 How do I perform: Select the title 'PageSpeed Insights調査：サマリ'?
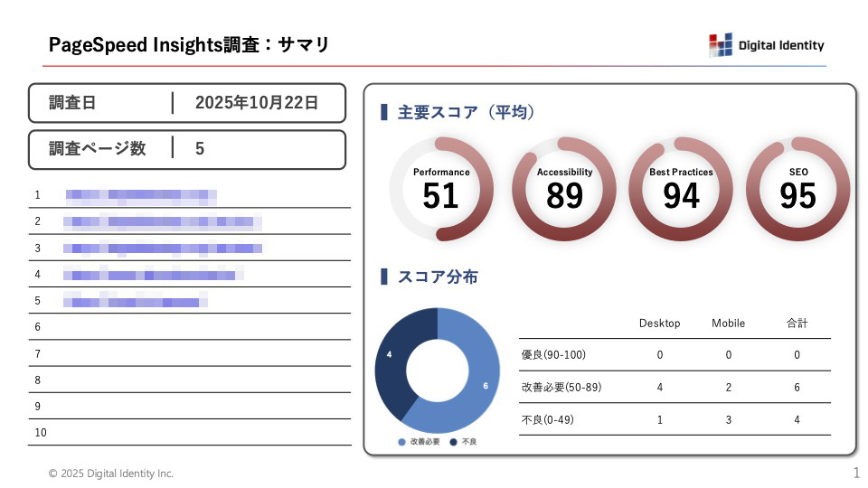click(189, 44)
